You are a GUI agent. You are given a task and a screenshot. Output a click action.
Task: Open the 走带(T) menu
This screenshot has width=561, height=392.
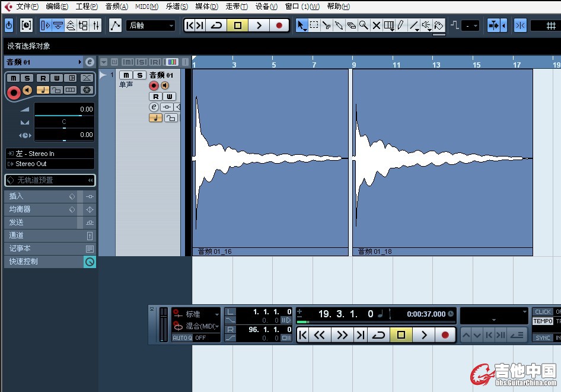pyautogui.click(x=237, y=7)
